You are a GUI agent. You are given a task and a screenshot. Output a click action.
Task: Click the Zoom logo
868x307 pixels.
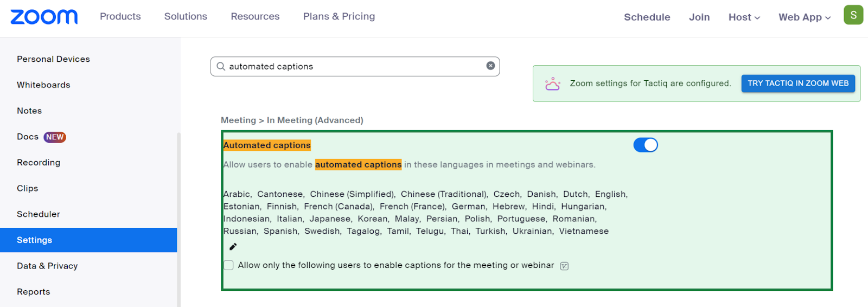tap(44, 17)
